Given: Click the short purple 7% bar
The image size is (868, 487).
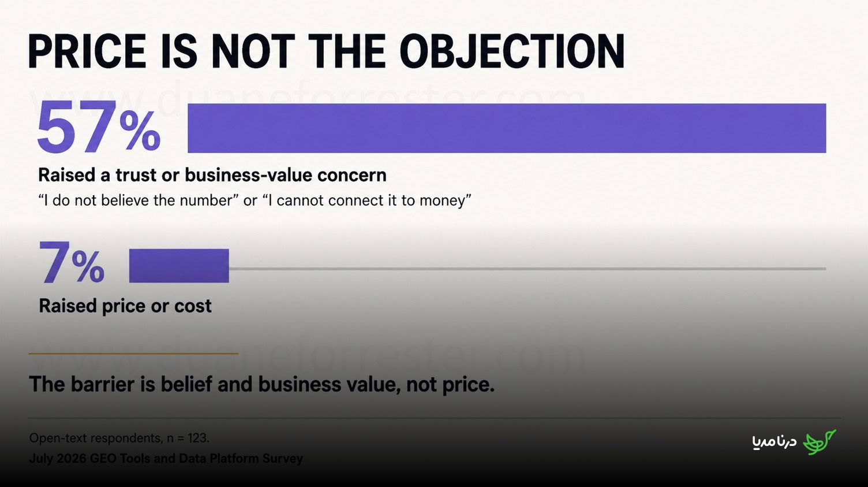Looking at the screenshot, I should (179, 266).
